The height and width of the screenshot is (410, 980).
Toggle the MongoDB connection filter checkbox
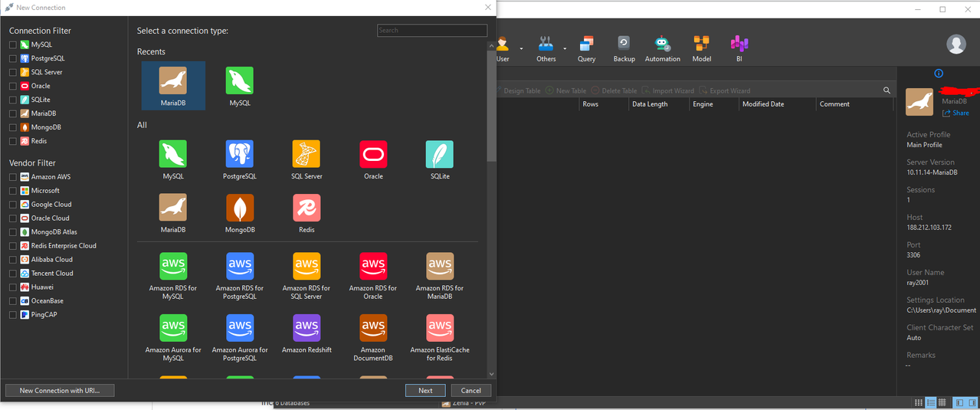[12, 127]
